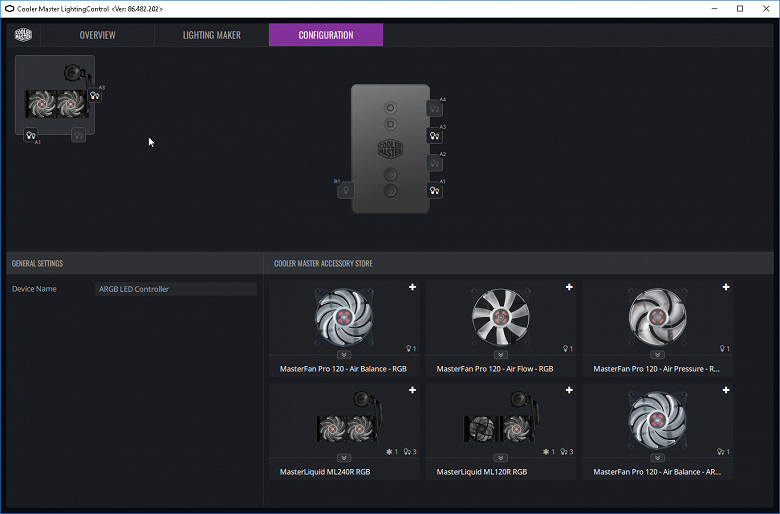Select the A1 port on controller
Screen dimensions: 780x514
tap(435, 191)
